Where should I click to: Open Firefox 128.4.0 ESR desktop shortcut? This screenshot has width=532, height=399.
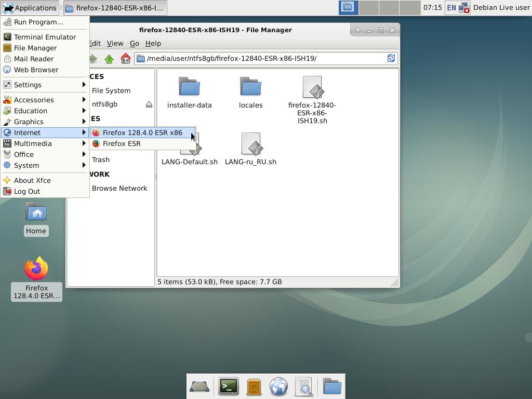point(36,279)
